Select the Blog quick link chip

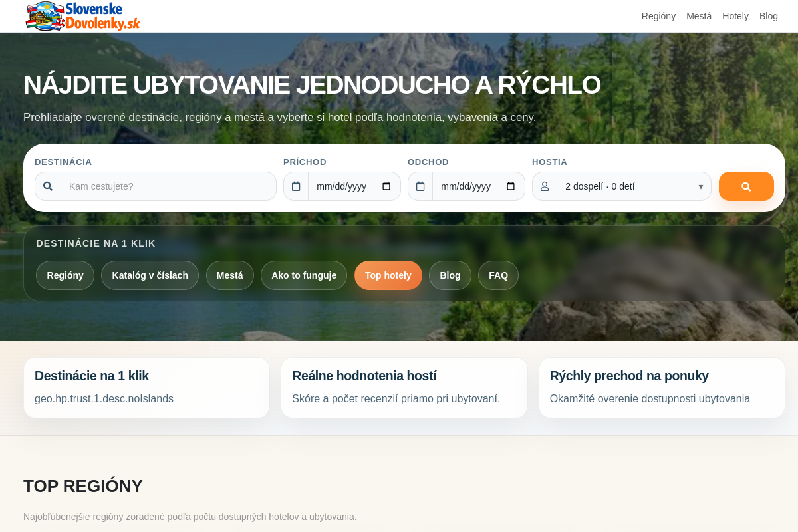point(450,275)
